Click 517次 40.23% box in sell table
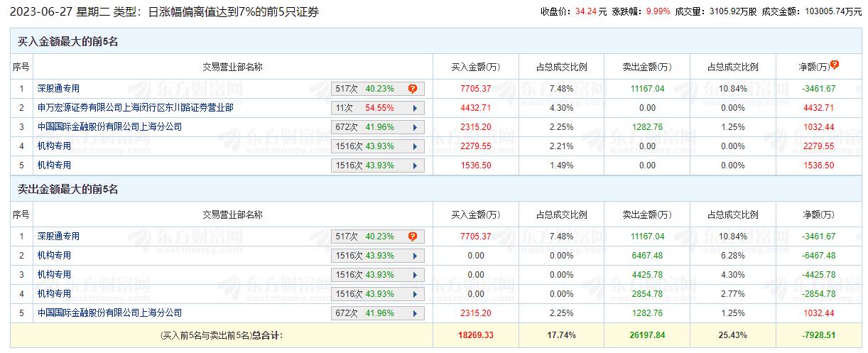868x353 pixels. (x=378, y=237)
